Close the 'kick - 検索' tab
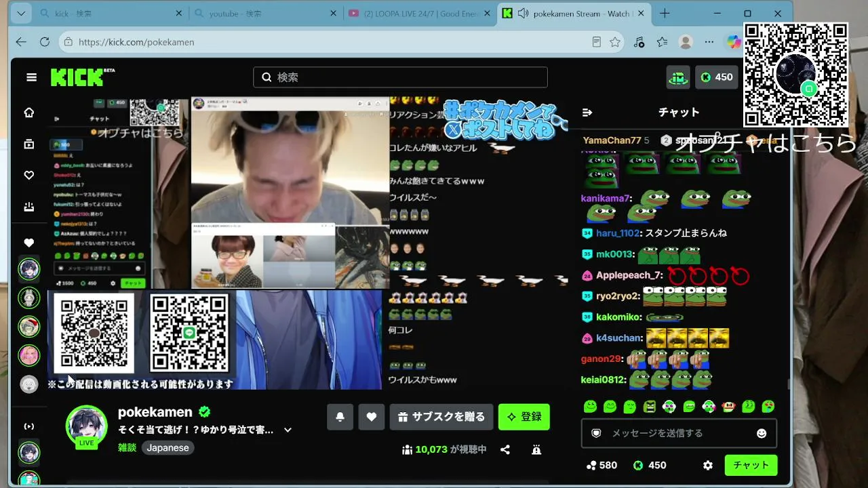 [x=179, y=14]
